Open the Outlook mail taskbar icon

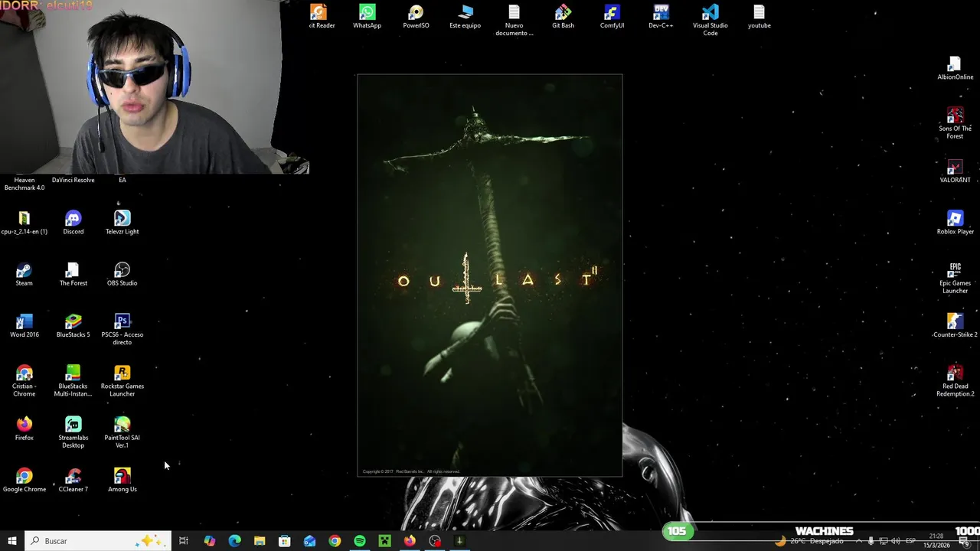[309, 541]
